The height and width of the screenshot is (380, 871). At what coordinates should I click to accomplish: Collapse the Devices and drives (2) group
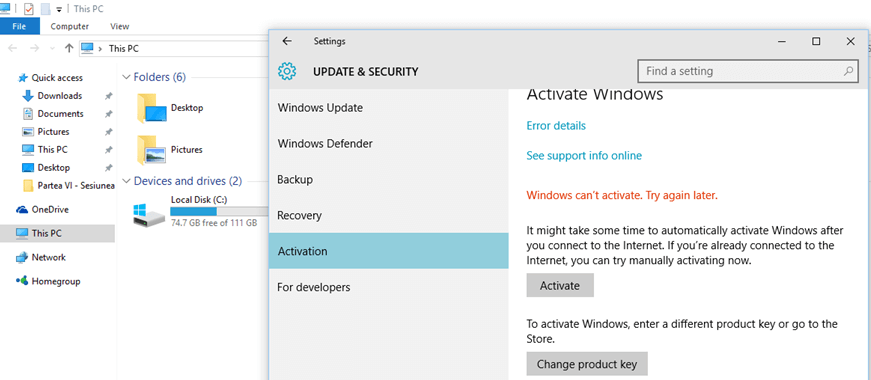click(127, 181)
